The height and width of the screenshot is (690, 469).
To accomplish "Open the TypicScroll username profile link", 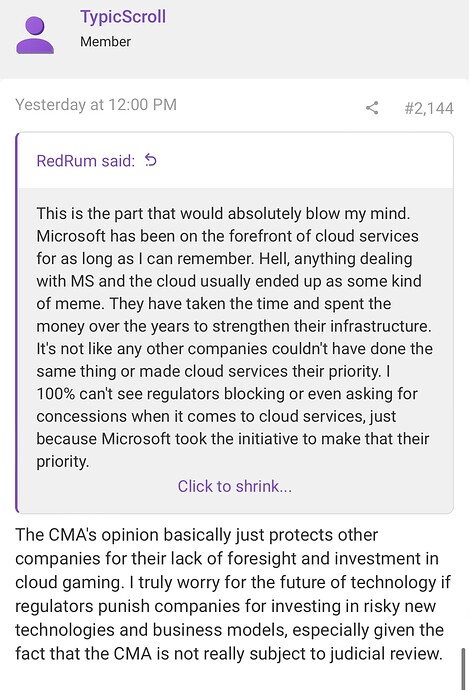I will pyautogui.click(x=123, y=17).
